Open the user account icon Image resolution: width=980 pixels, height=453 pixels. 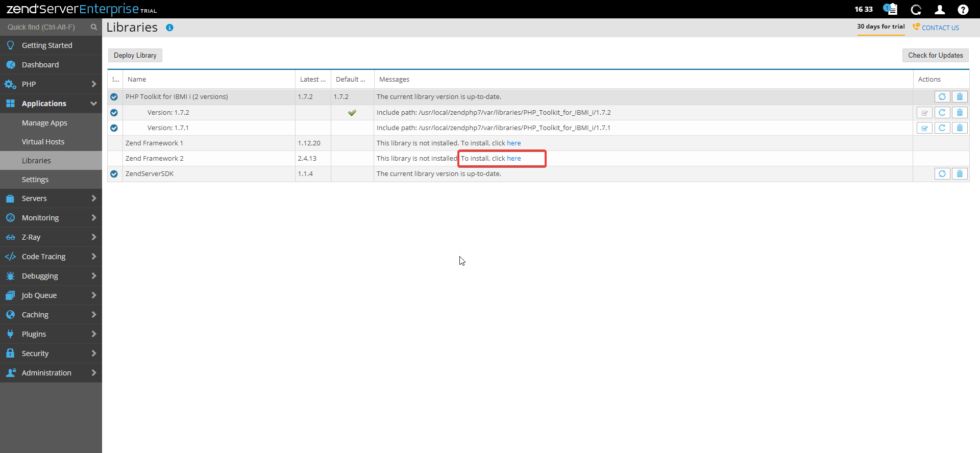940,9
